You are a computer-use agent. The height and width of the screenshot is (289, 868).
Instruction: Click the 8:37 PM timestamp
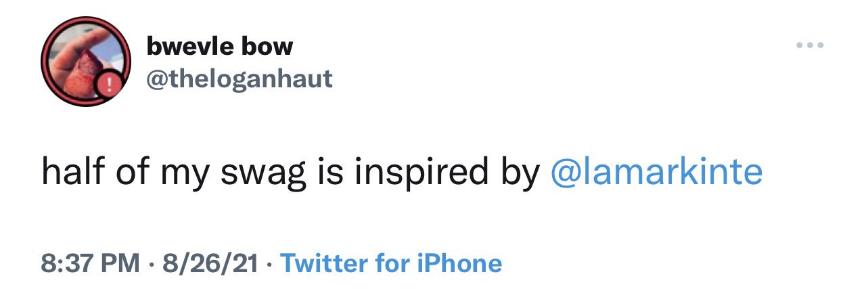[91, 263]
